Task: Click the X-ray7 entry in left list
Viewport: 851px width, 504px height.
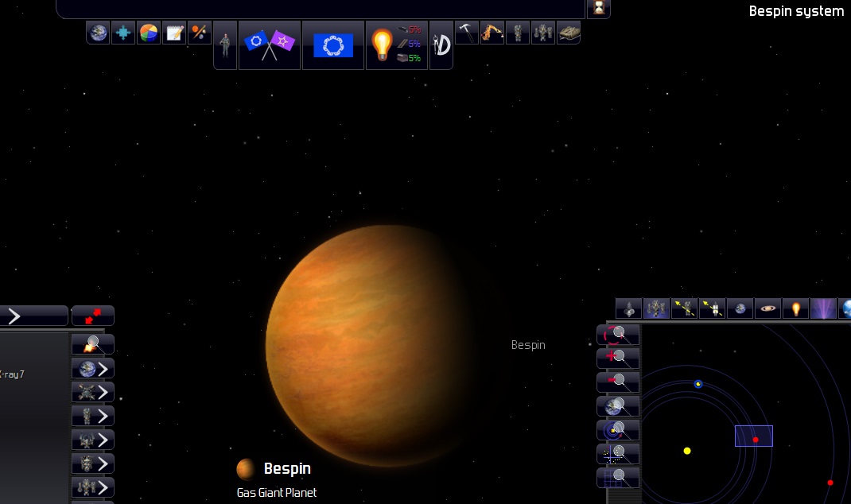Action: (x=12, y=374)
